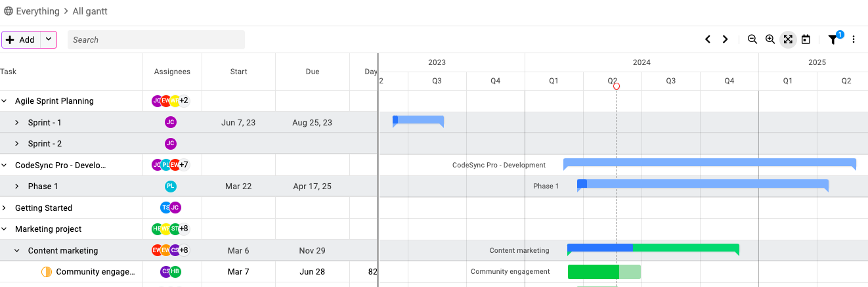The image size is (868, 287).
Task: Expand the Sprint - 1 row
Action: [17, 123]
